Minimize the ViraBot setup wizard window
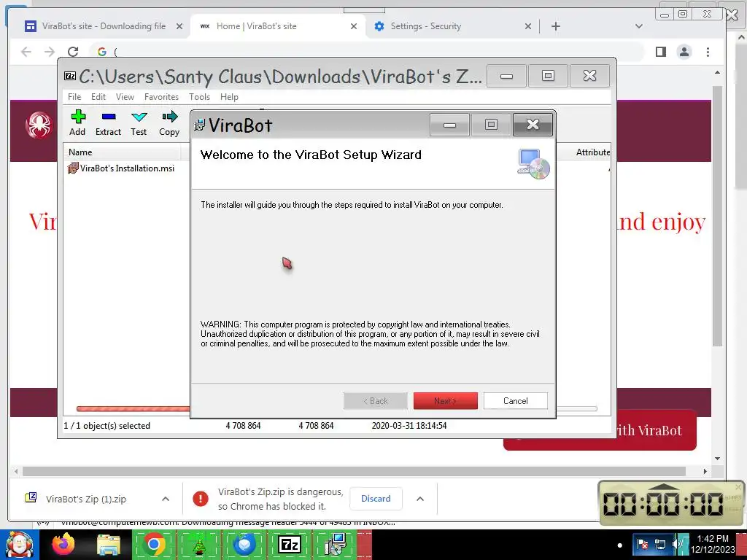Screen dimensions: 747x560 click(x=449, y=125)
